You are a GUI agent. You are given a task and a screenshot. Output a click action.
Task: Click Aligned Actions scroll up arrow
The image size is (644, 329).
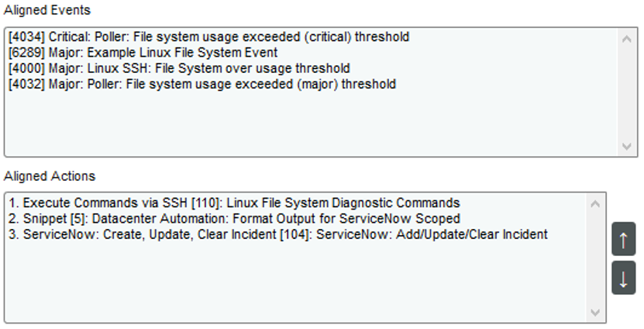point(594,204)
